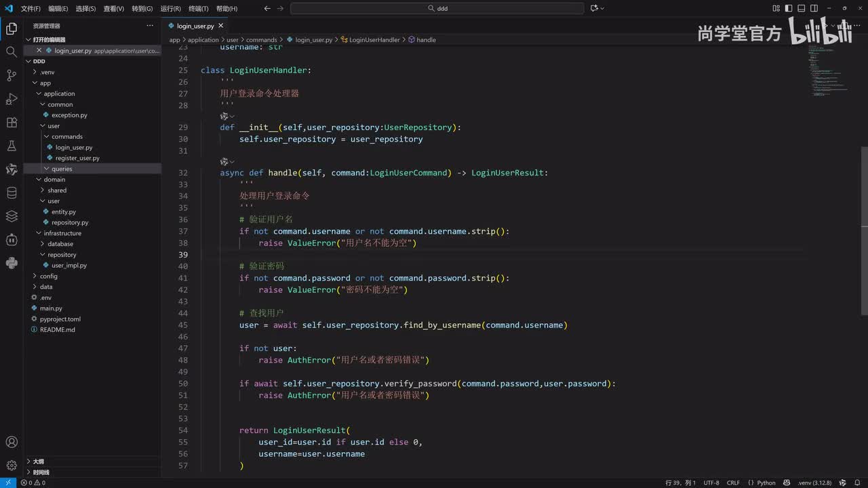
Task: Collapse the domain folder
Action: (54, 180)
